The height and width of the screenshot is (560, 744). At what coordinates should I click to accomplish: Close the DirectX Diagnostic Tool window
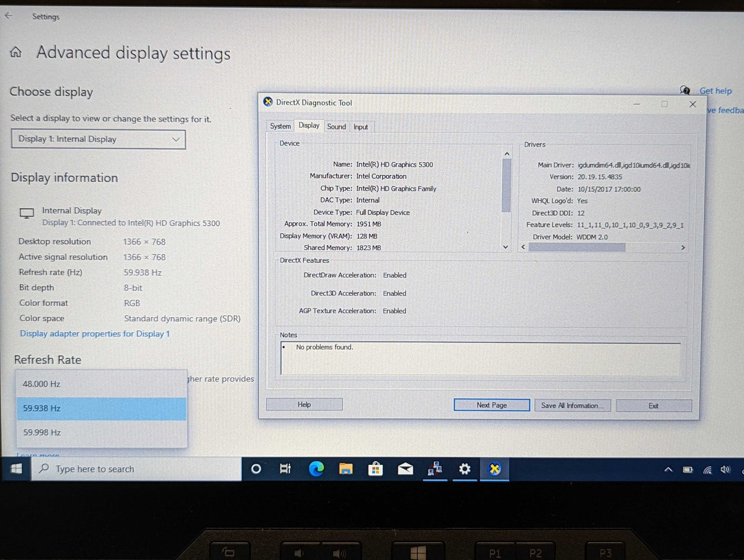click(692, 104)
